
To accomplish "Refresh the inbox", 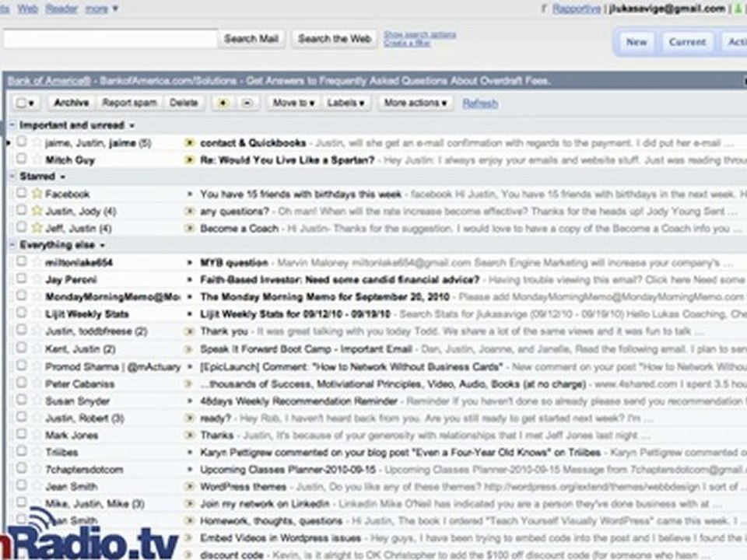I will click(480, 103).
